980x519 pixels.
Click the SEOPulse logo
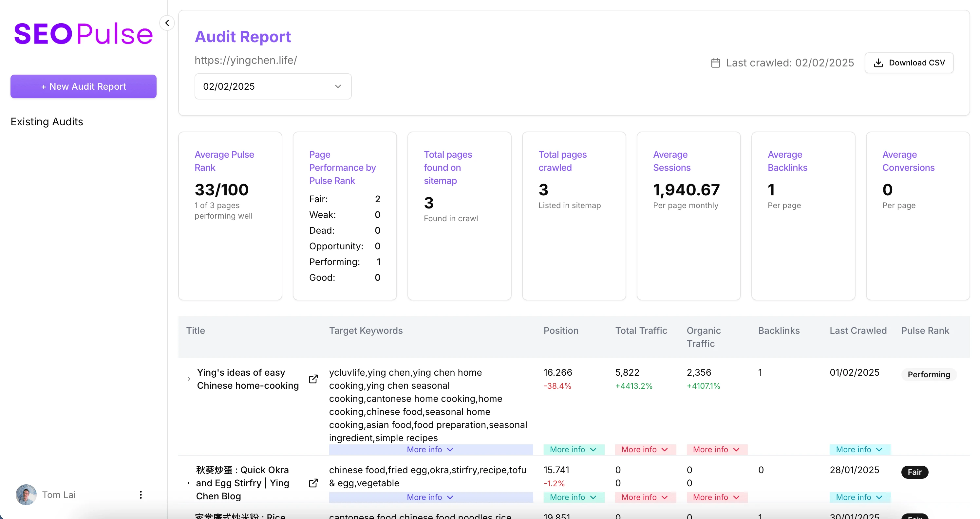(x=83, y=34)
